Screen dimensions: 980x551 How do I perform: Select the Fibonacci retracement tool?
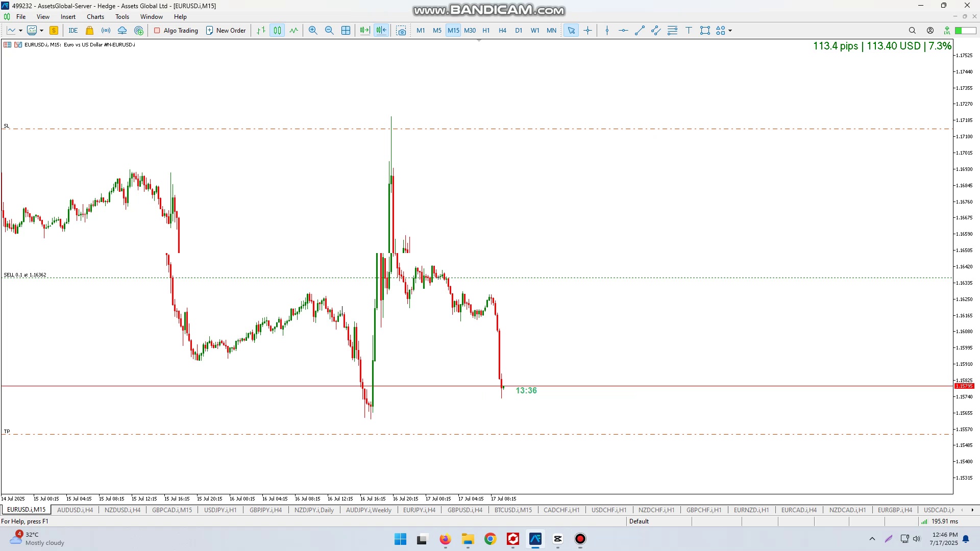click(672, 31)
